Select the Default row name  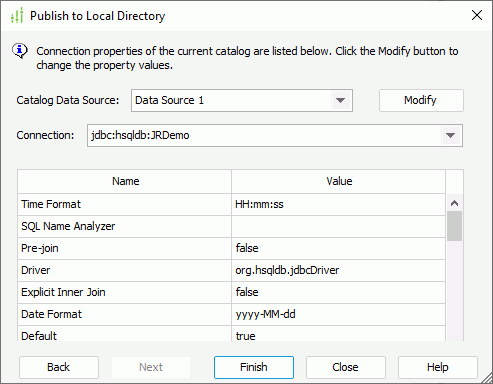pos(125,334)
